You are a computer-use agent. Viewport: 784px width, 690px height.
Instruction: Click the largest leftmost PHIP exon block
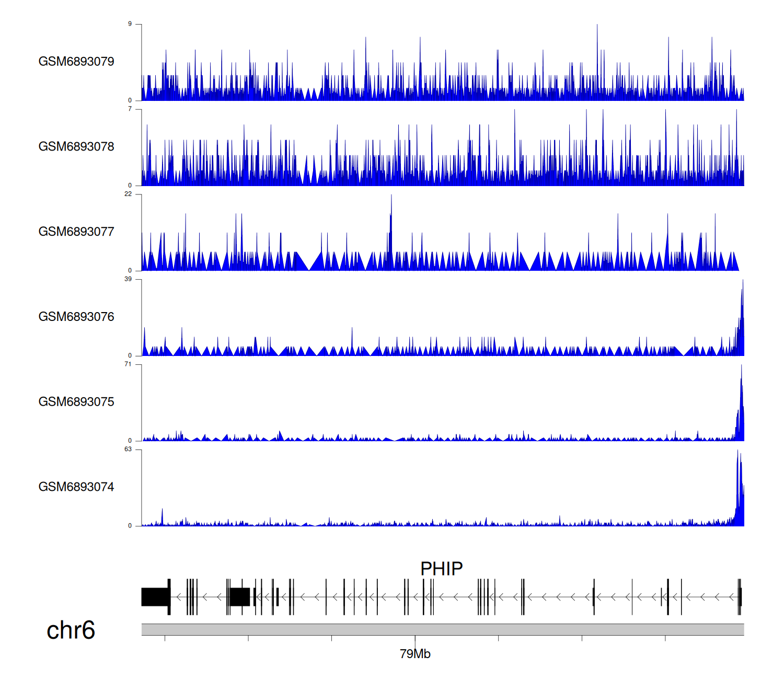pyautogui.click(x=155, y=597)
